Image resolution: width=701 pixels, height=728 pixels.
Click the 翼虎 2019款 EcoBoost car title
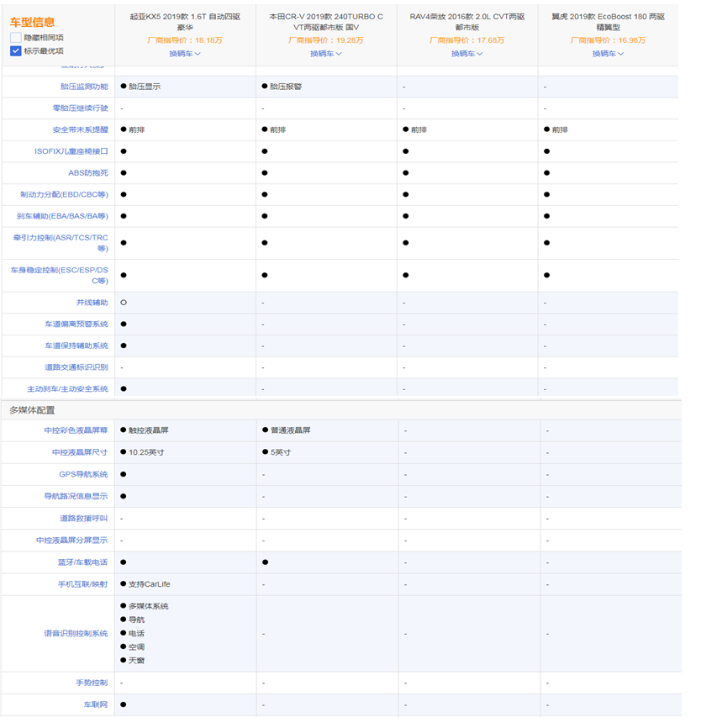click(609, 23)
